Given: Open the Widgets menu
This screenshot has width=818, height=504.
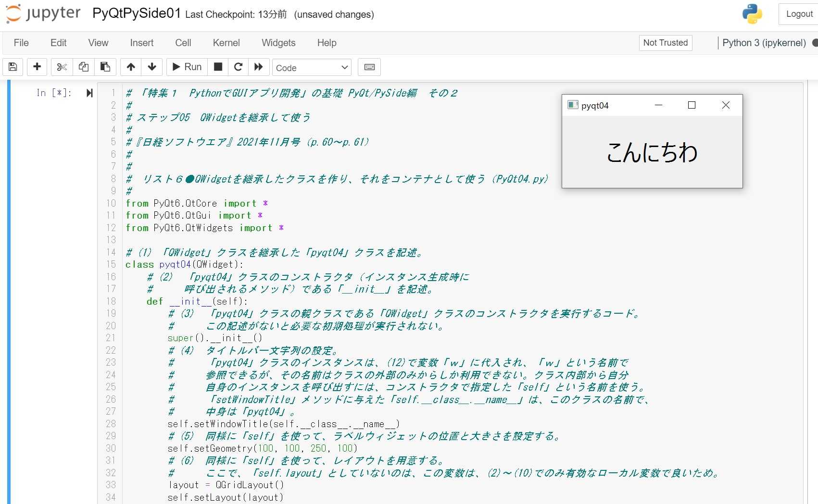Looking at the screenshot, I should point(278,43).
